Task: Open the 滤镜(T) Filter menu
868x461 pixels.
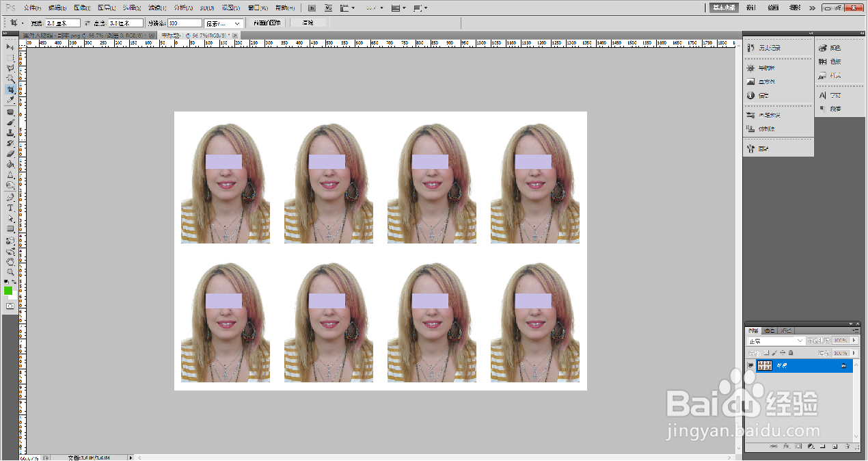Action: pos(157,8)
